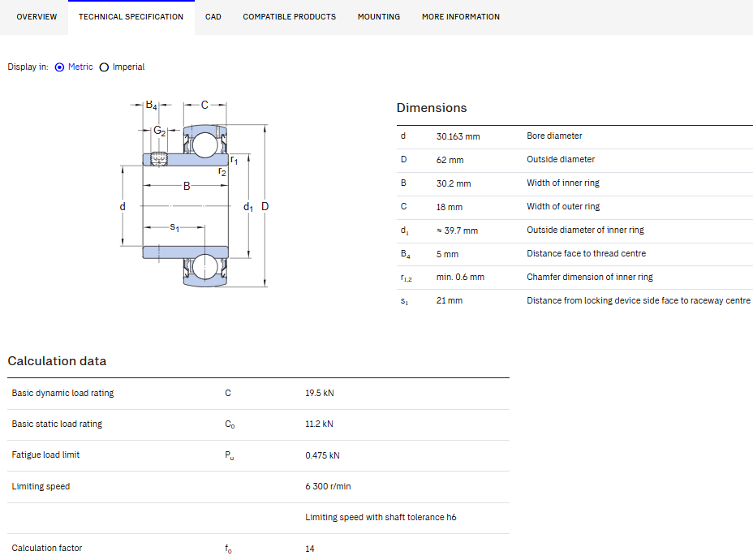Click the inner ring width 30.2 mm
Viewport: 753px width, 560px height.
pos(454,183)
